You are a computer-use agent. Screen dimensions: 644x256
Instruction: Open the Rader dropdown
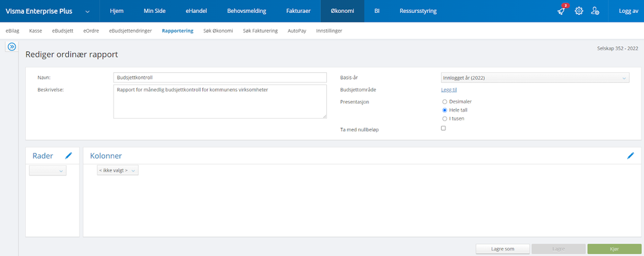pyautogui.click(x=48, y=170)
